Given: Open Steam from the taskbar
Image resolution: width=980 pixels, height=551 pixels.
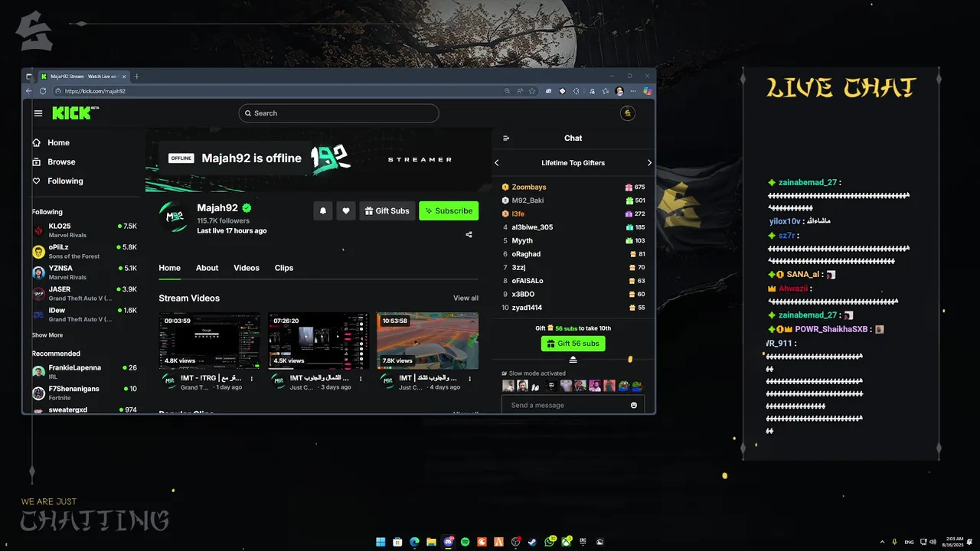Looking at the screenshot, I should pos(533,542).
